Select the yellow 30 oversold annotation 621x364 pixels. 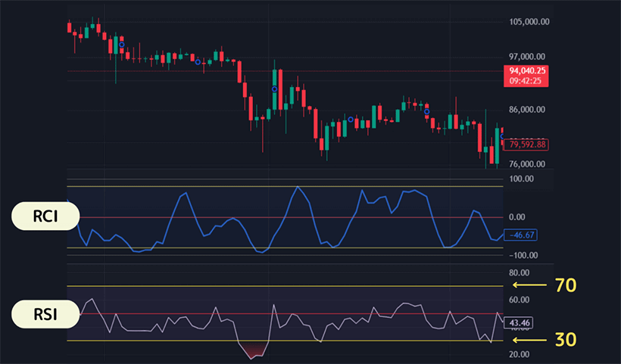[565, 340]
